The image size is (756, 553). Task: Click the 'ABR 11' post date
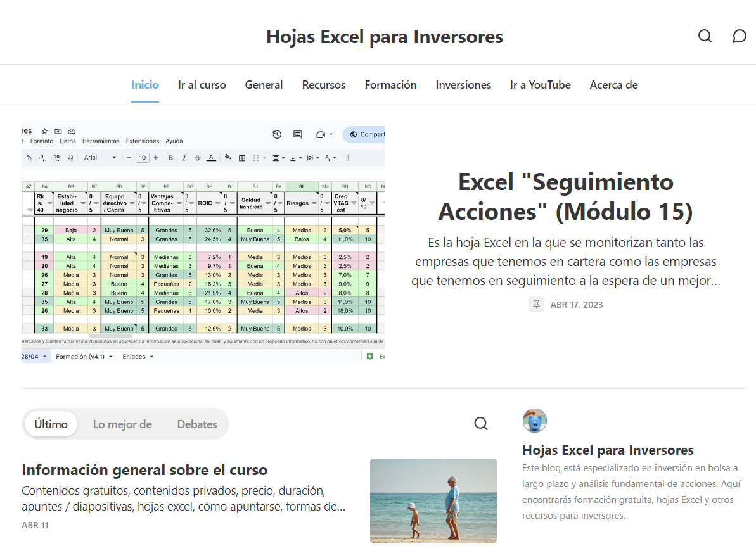35,525
